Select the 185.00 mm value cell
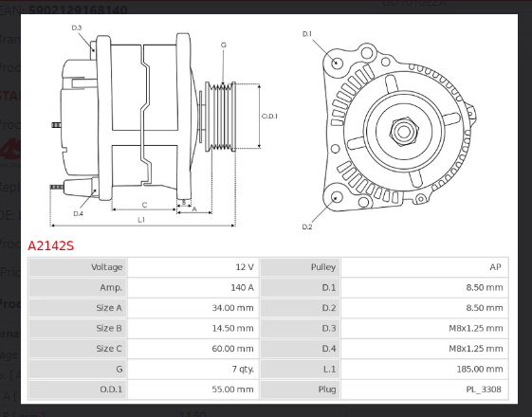This screenshot has width=532, height=417. pos(425,369)
